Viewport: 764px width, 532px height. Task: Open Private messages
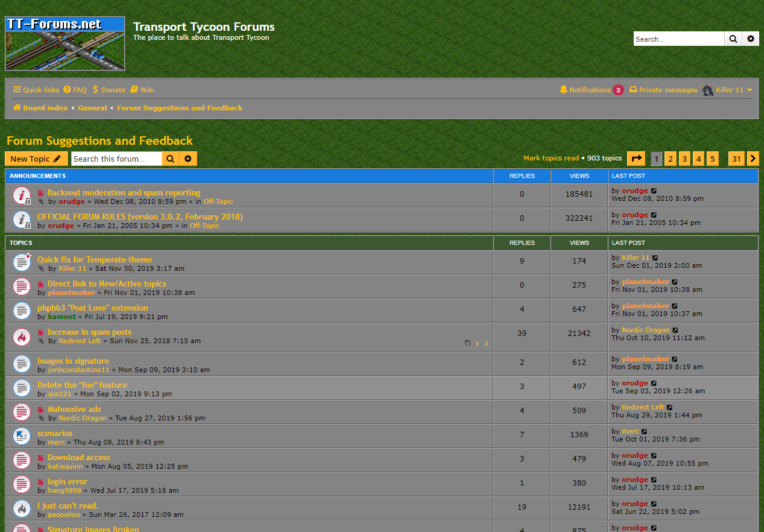pos(663,90)
